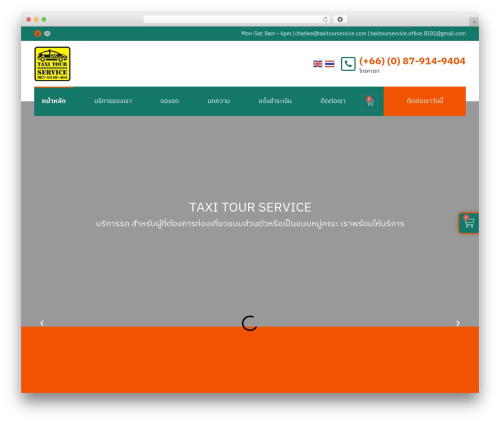Open the floating cart button at the right edge

click(469, 223)
